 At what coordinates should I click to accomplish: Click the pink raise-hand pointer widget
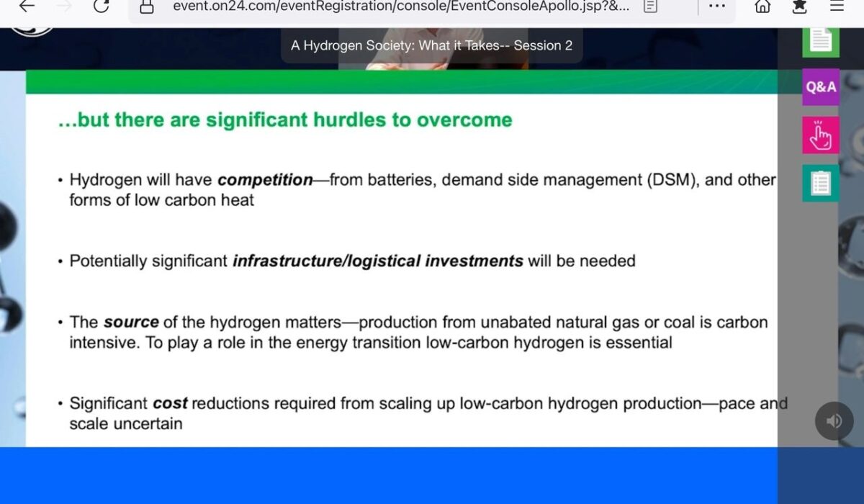821,135
